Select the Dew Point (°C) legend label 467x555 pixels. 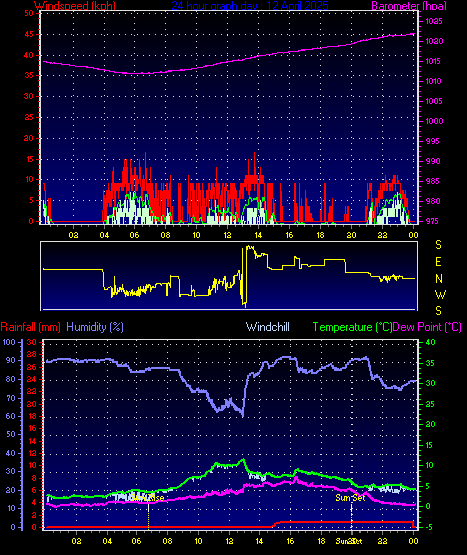click(x=427, y=327)
